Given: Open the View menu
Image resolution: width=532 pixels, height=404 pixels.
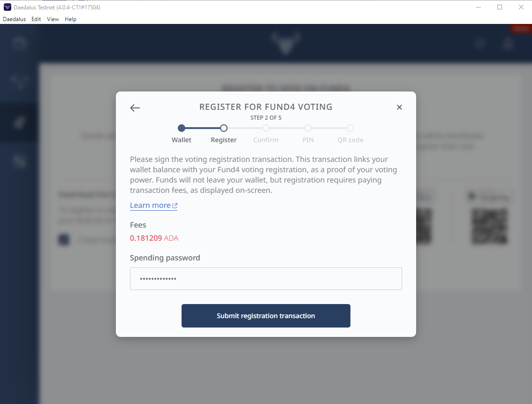Looking at the screenshot, I should (x=53, y=19).
